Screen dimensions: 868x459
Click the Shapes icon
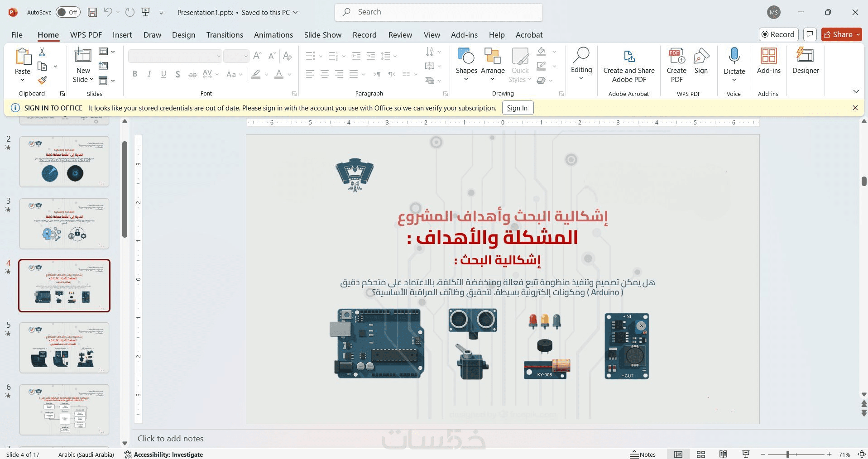(x=466, y=56)
